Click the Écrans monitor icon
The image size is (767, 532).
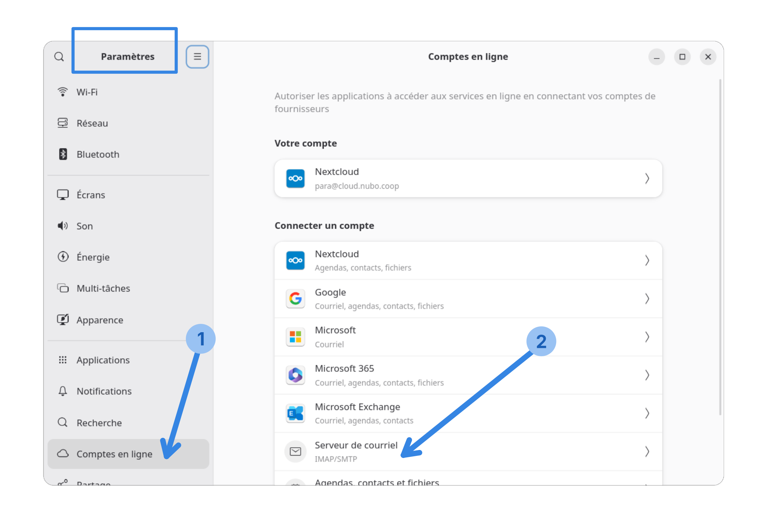tap(63, 195)
